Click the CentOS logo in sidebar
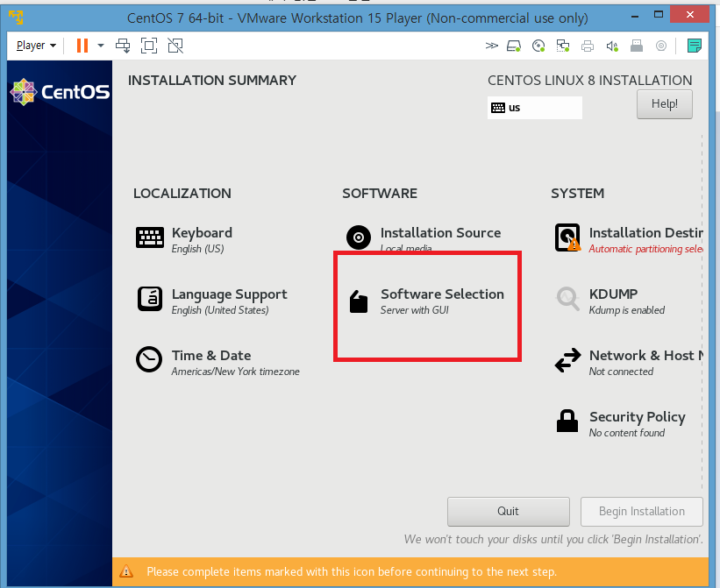Viewport: 720px width, 588px height. 60,92
